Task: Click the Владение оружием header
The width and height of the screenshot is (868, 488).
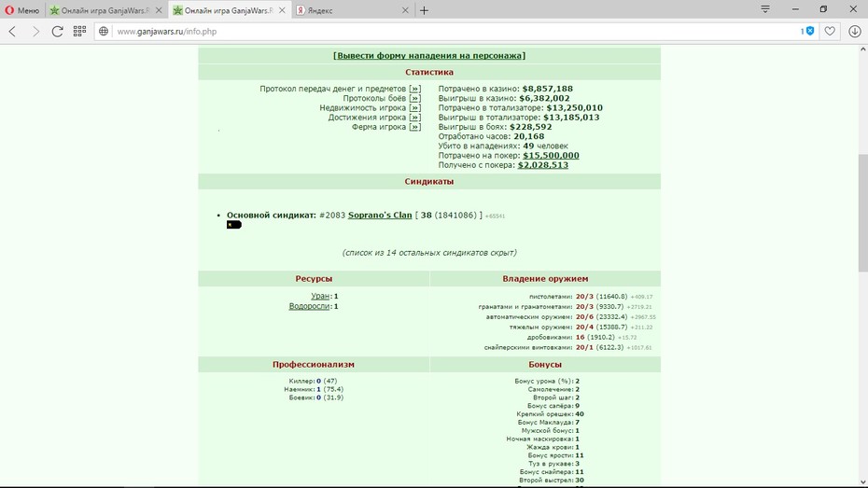Action: tap(545, 279)
